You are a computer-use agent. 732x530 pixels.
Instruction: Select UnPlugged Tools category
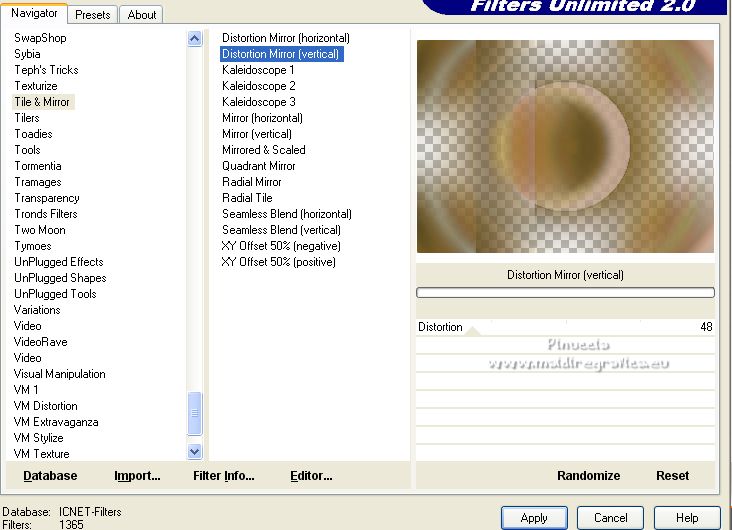(x=55, y=294)
